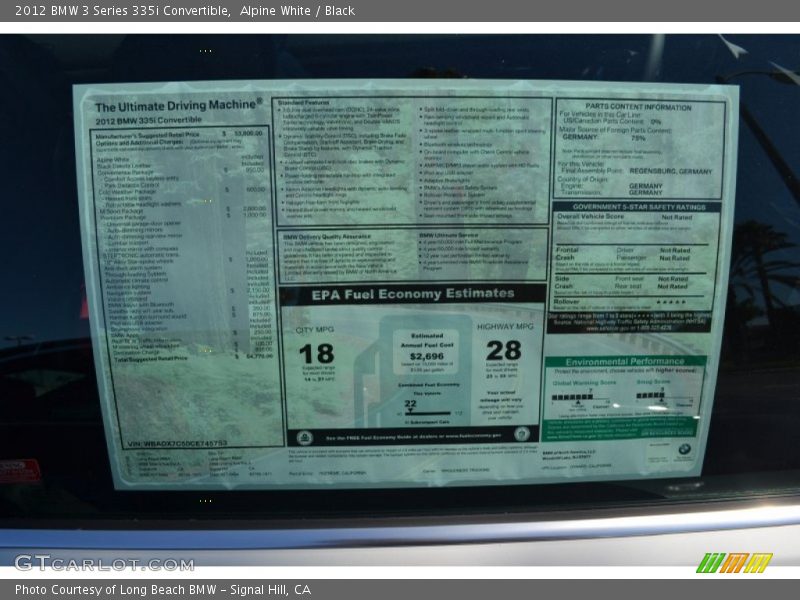Screen dimensions: 800x600
Task: Click "Manufacturer's Suggested Retail Price" line
Action: click(x=180, y=134)
